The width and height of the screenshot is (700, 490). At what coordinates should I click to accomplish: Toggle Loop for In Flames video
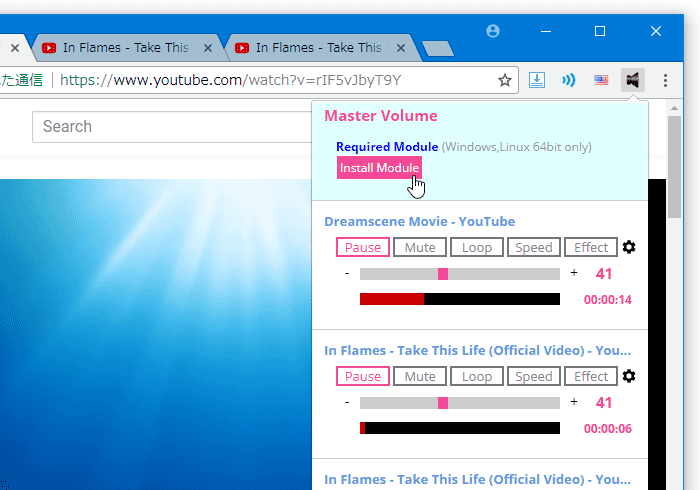click(x=477, y=376)
